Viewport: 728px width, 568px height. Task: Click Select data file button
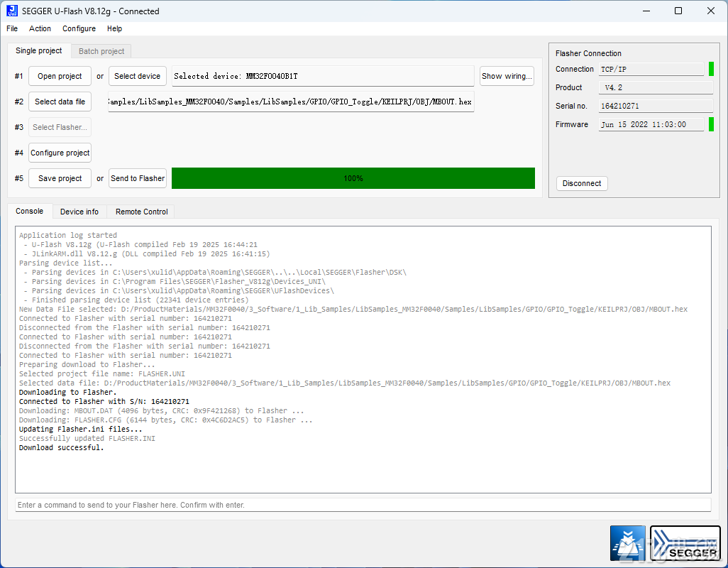click(x=60, y=102)
